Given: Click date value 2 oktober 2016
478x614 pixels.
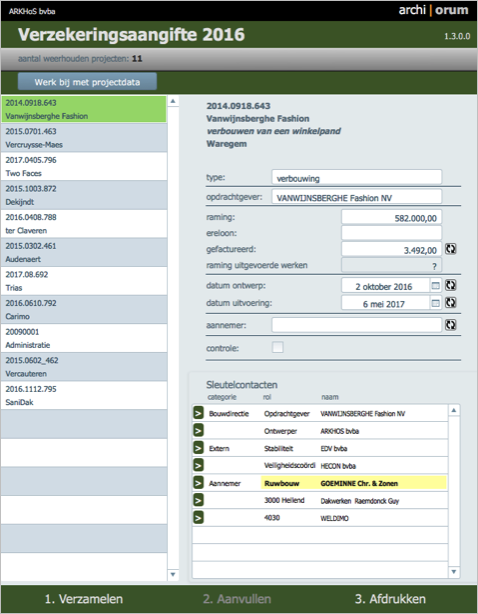Looking at the screenshot, I should point(384,287).
